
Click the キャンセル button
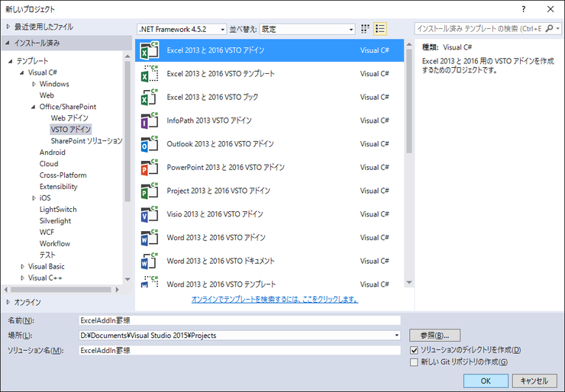pyautogui.click(x=534, y=381)
